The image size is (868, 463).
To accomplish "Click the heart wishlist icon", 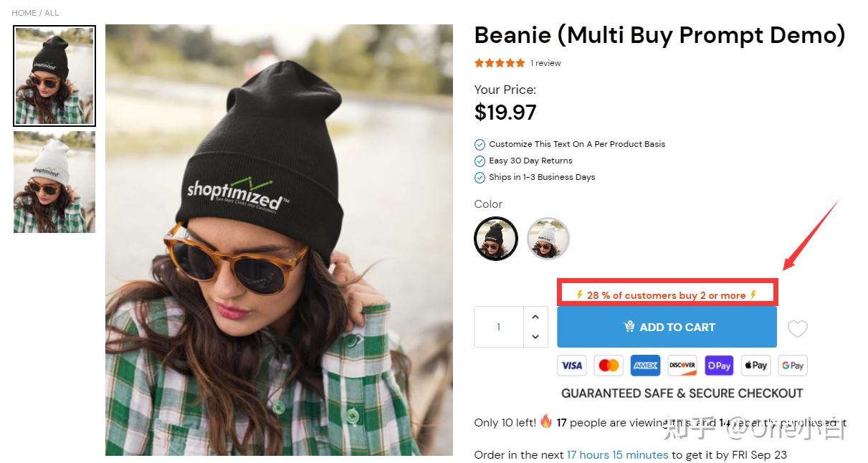I will point(797,328).
